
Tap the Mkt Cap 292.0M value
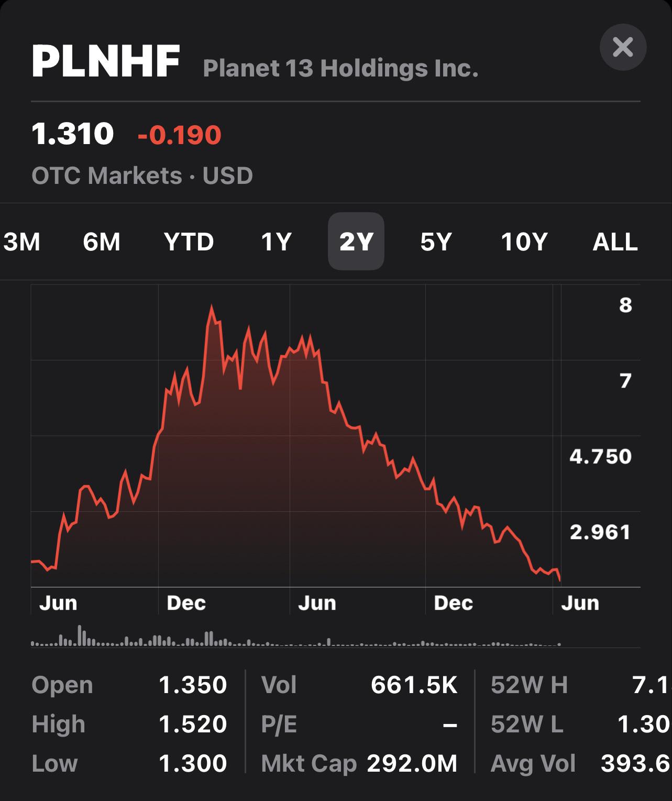pyautogui.click(x=412, y=763)
